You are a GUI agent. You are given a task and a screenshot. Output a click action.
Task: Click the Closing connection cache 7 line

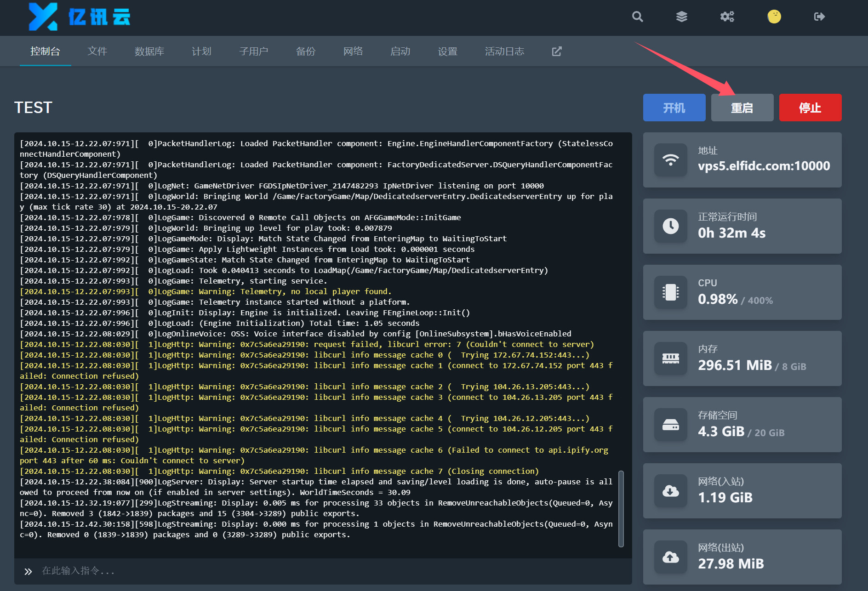point(280,471)
